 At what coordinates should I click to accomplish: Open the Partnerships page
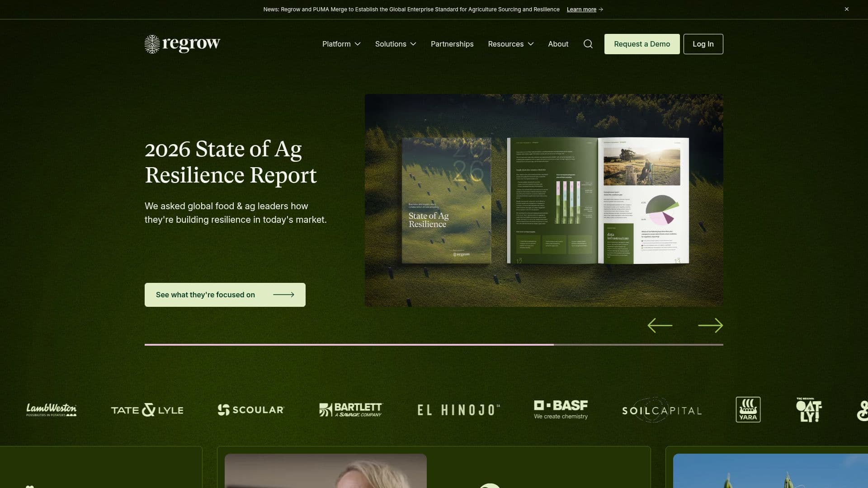tap(452, 44)
